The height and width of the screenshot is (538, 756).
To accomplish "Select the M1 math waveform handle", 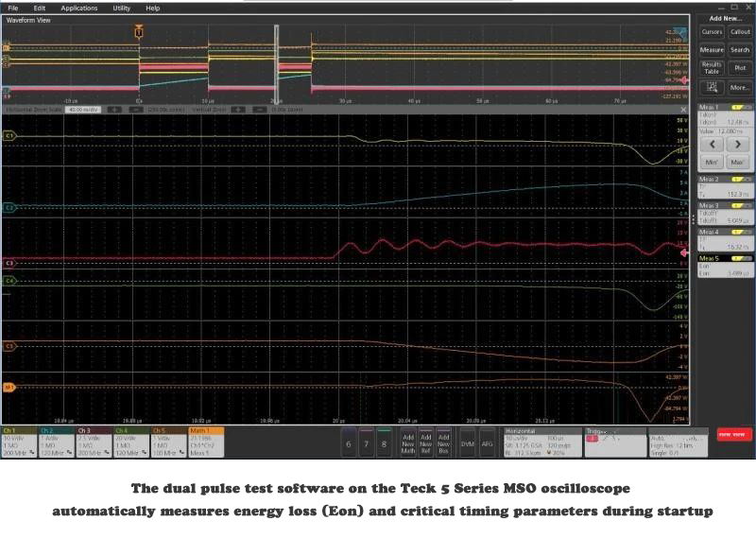I will [9, 388].
